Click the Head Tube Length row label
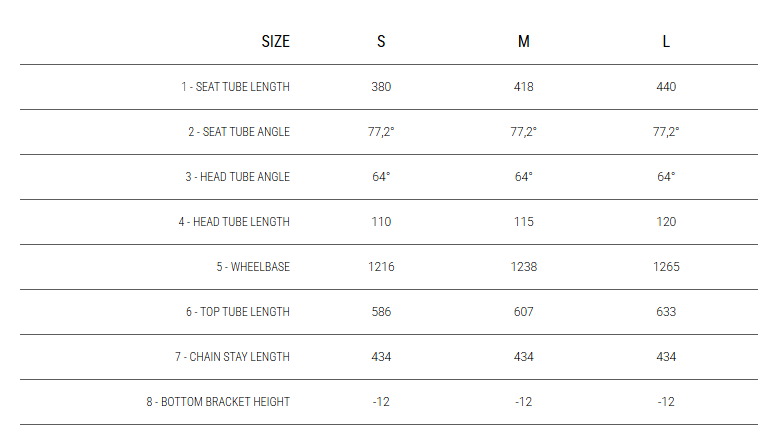Viewport: 758px width, 430px height. tap(234, 222)
